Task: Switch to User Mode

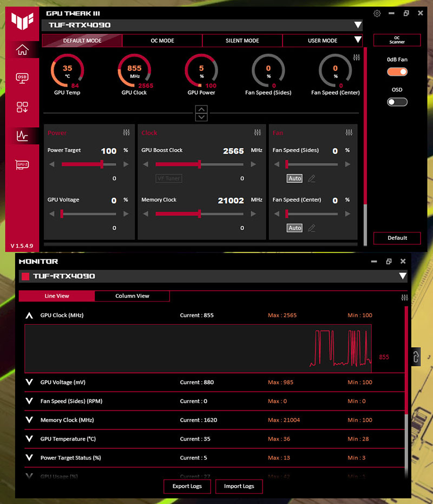Action: pos(323,41)
